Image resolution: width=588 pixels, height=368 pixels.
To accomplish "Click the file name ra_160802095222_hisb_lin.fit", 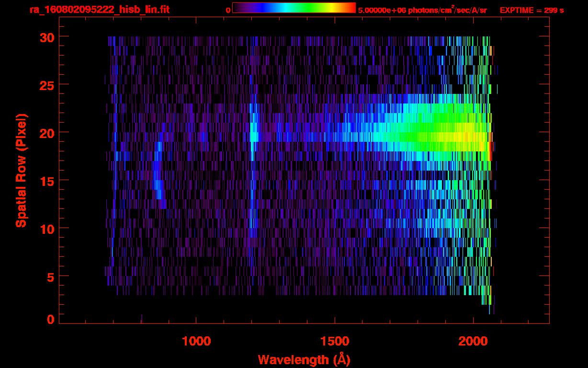I will pos(99,10).
